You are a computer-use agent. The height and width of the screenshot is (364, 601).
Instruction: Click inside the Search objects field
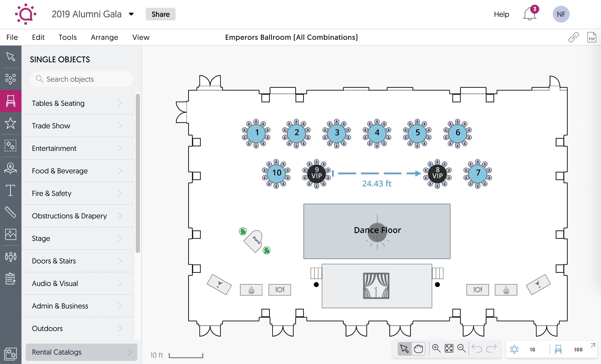click(81, 79)
